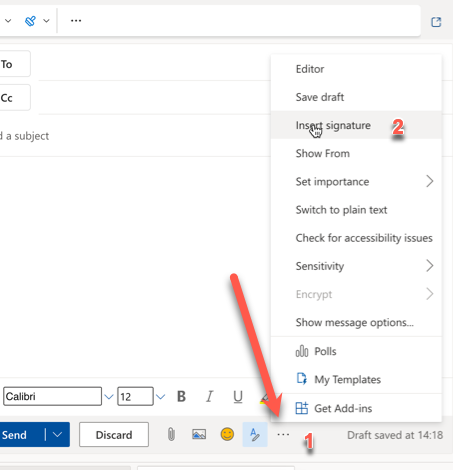Toggle italic formatting
Viewport: 453px width, 470px height.
click(x=209, y=396)
